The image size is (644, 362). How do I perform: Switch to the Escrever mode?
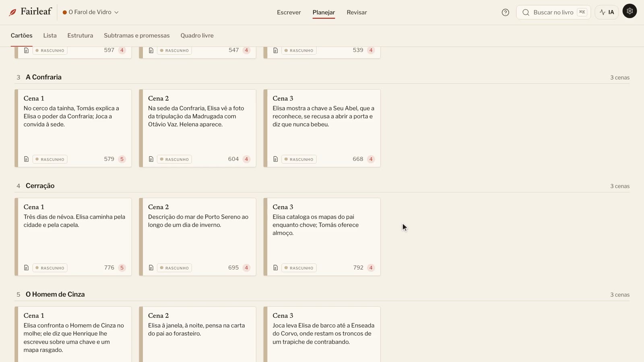pos(289,12)
